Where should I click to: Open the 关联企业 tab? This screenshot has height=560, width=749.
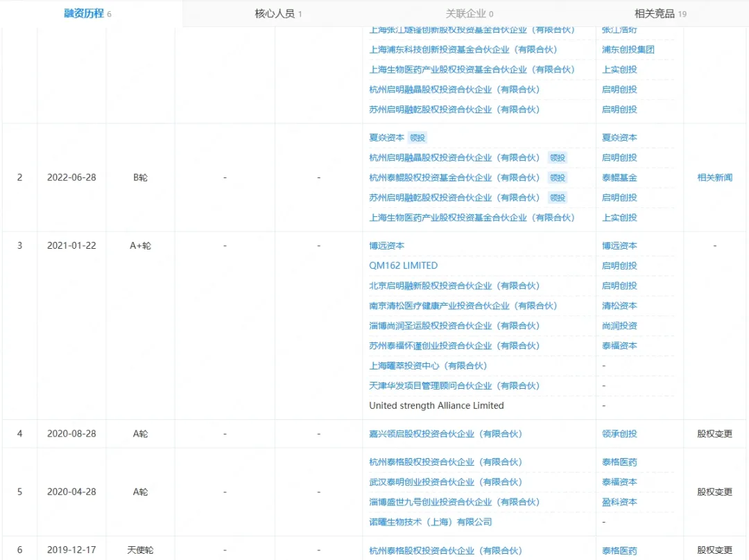tap(465, 13)
